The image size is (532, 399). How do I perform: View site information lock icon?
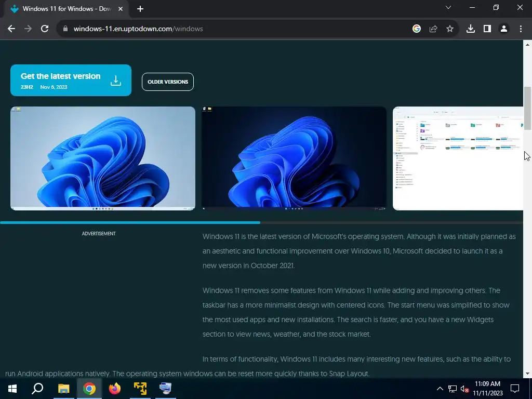(x=65, y=29)
